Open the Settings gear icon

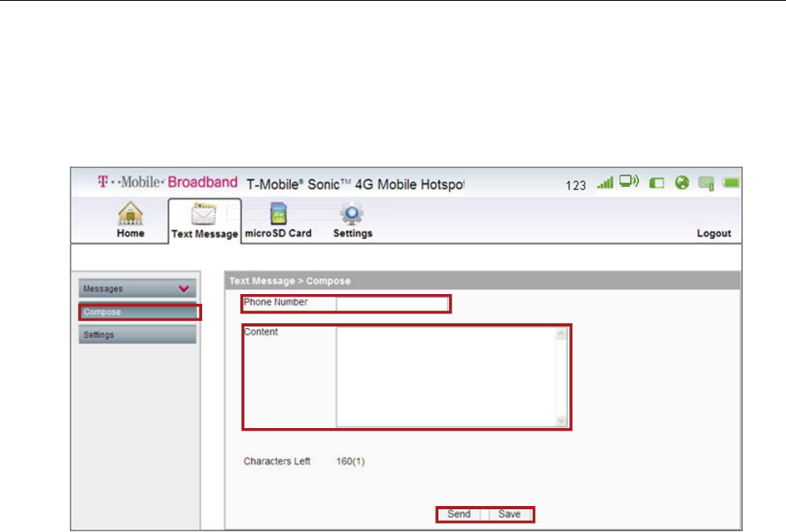pyautogui.click(x=352, y=214)
